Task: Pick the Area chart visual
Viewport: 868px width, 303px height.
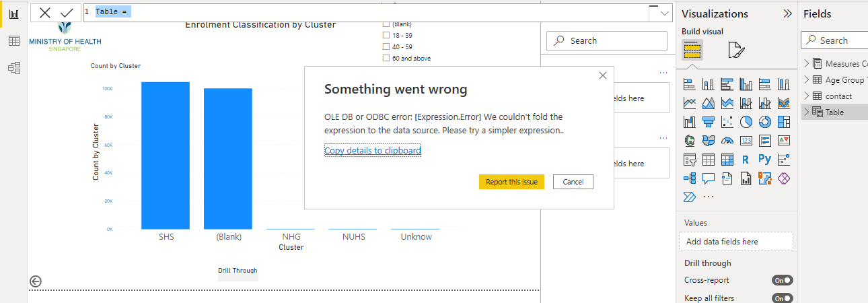Action: [708, 103]
